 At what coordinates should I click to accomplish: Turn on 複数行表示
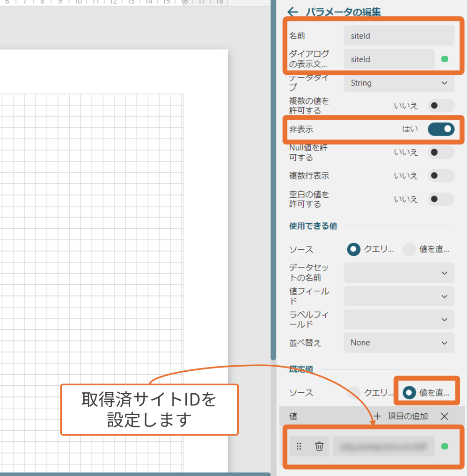pos(440,175)
